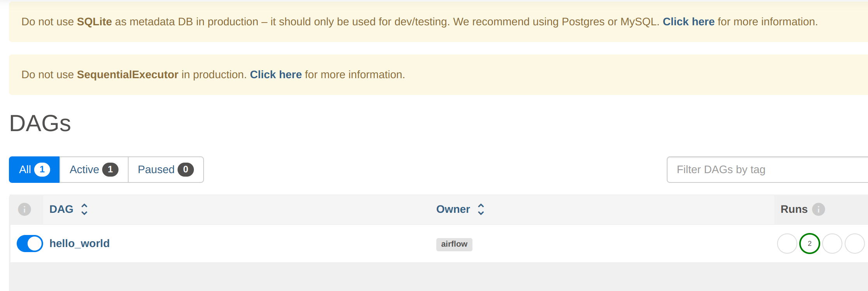Click the info icon next to Runs
The height and width of the screenshot is (291, 868).
818,209
